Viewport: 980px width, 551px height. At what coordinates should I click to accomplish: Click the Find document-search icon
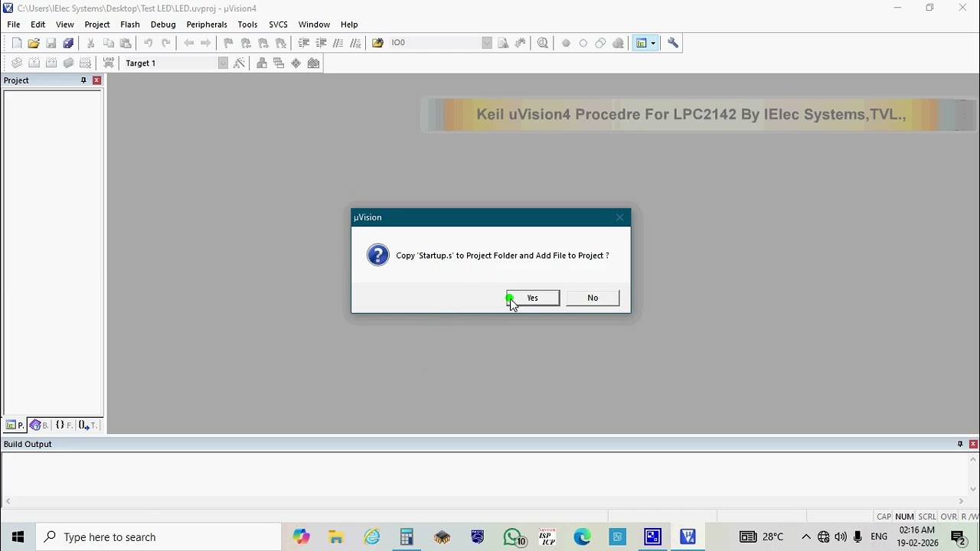503,43
